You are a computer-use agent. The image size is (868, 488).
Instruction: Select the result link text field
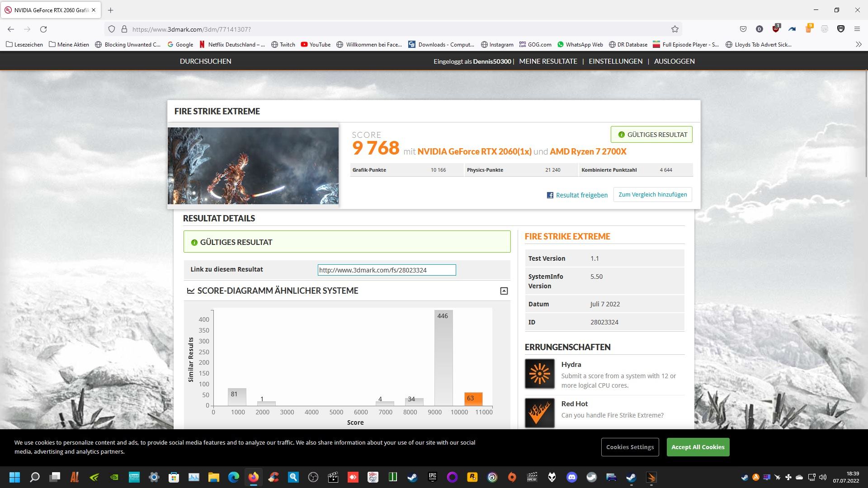point(387,270)
